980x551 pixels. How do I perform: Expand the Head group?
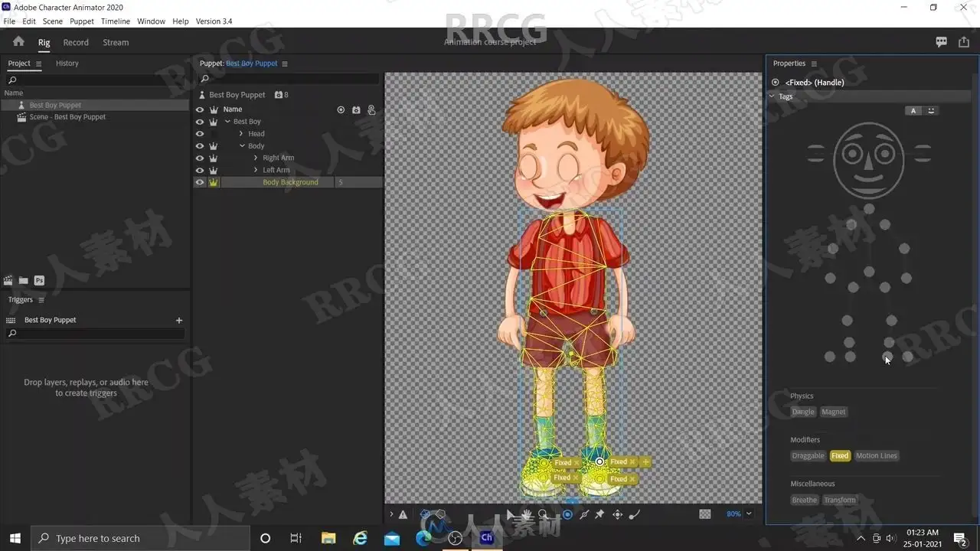(x=241, y=134)
